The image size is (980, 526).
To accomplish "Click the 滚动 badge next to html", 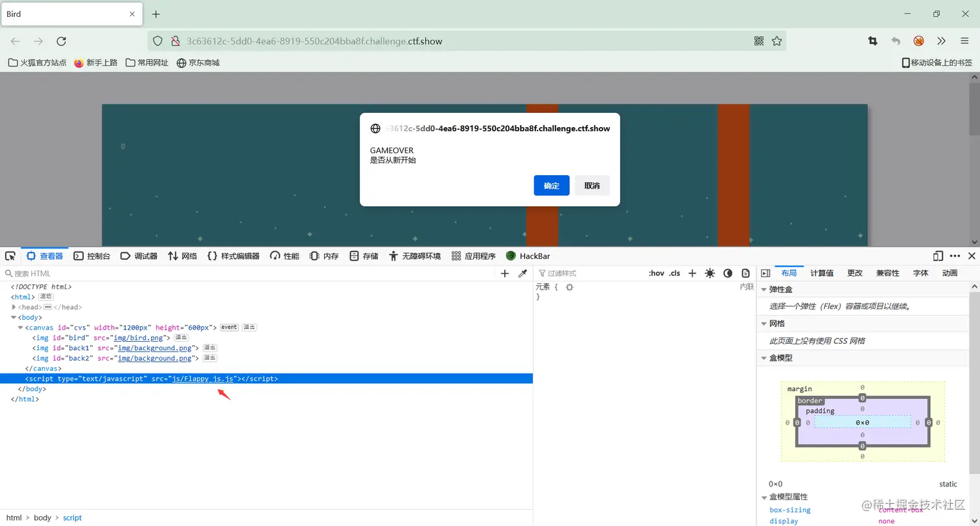I will coord(45,297).
